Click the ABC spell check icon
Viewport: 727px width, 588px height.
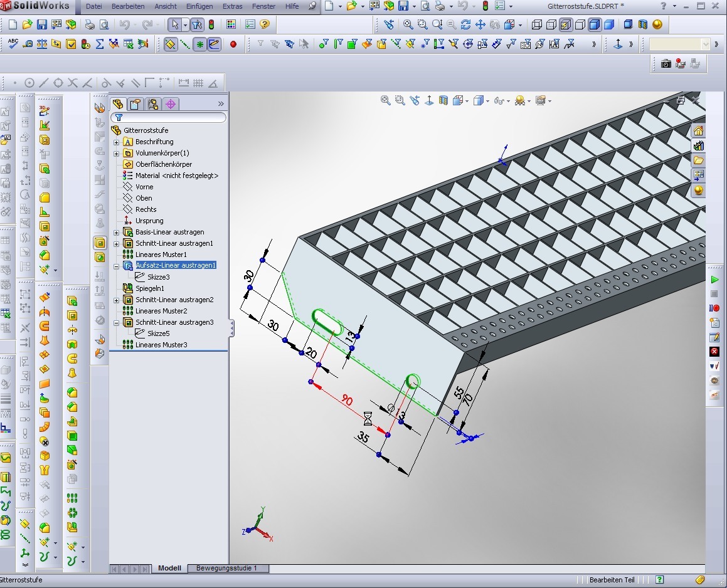click(x=13, y=44)
